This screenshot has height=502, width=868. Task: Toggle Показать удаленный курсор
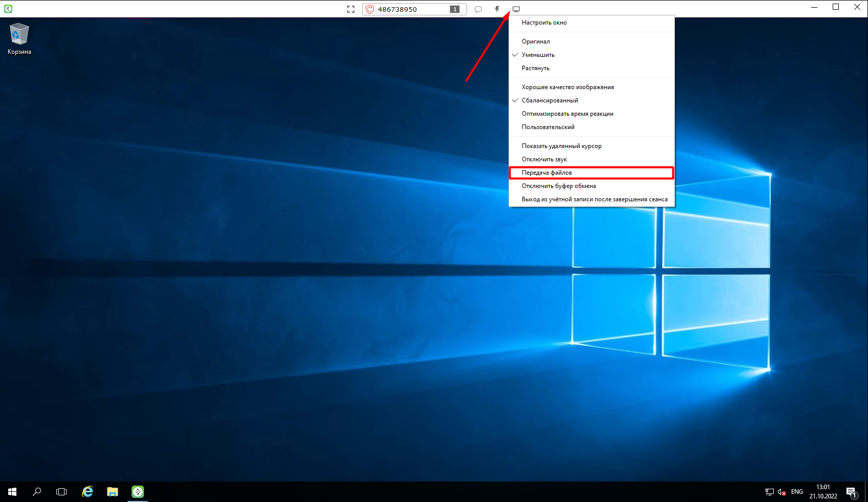click(x=591, y=146)
